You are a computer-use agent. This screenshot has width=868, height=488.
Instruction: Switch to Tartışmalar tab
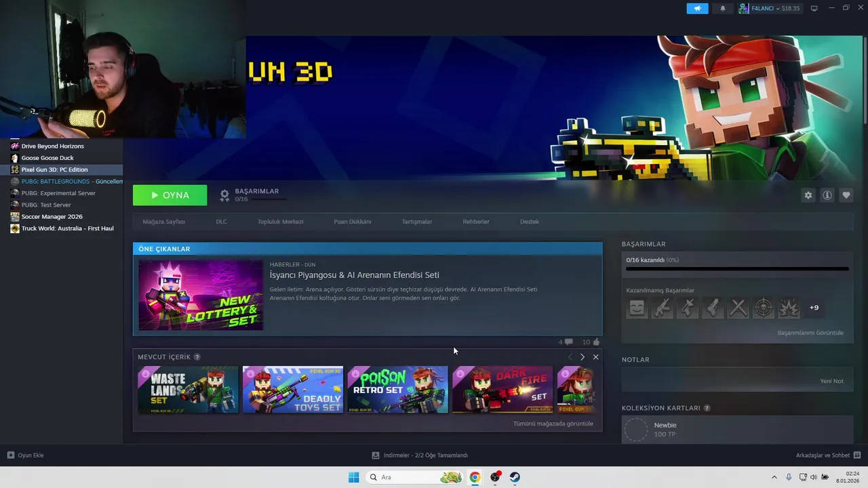coord(416,222)
